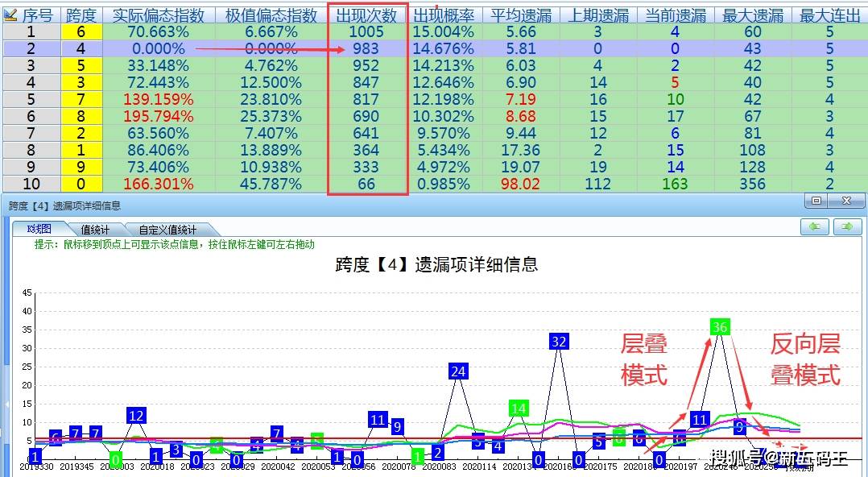Click the 2019330 date label on axis

[x=36, y=467]
